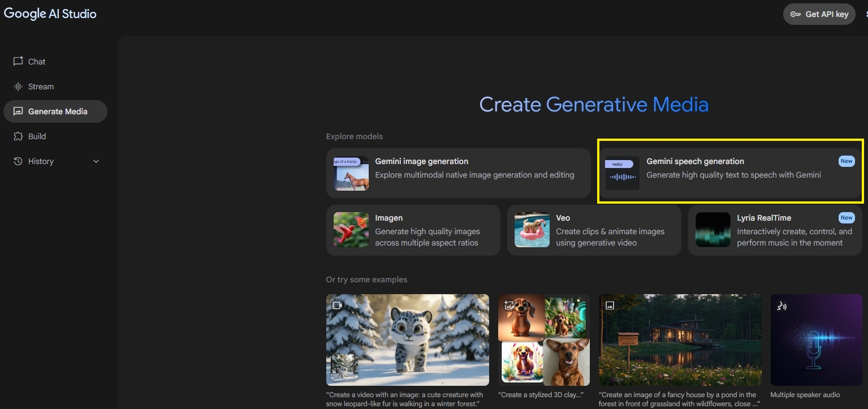Select the Chat menu item
Viewport: 868px width, 409px height.
point(55,62)
